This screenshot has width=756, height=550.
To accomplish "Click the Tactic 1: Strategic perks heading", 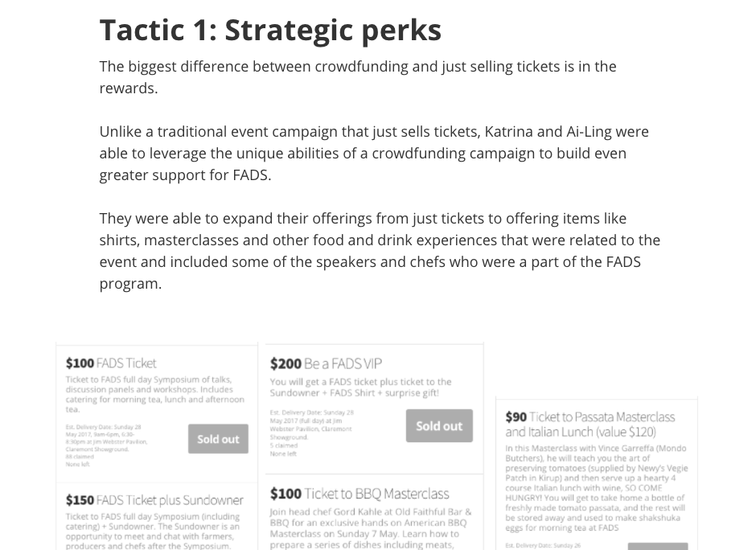I will click(270, 30).
